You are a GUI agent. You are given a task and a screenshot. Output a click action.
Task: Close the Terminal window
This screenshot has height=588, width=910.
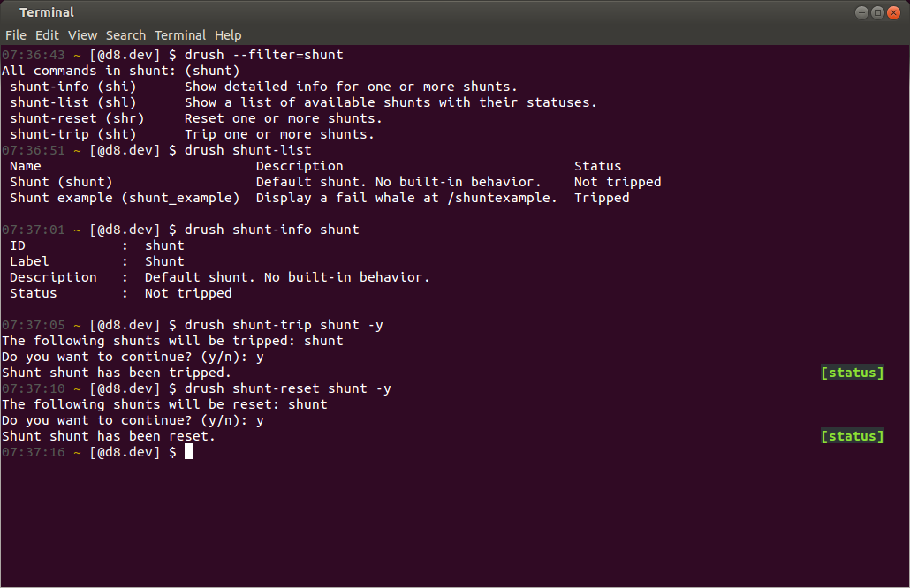pos(894,12)
